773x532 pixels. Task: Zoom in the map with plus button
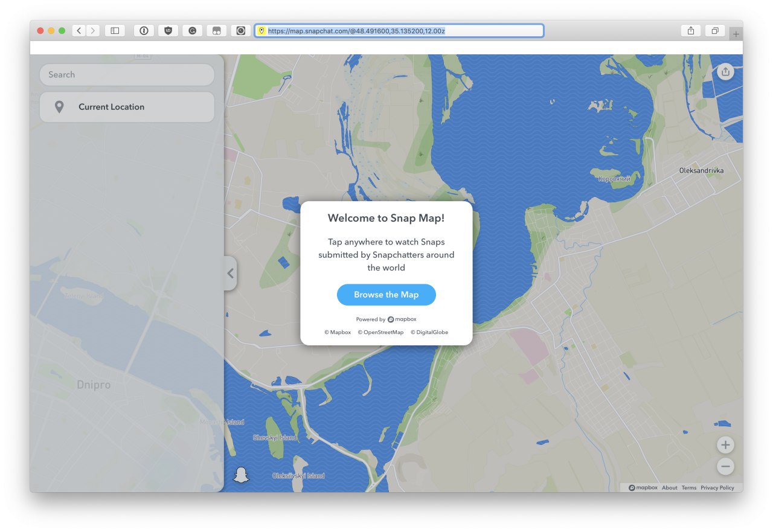tap(725, 446)
